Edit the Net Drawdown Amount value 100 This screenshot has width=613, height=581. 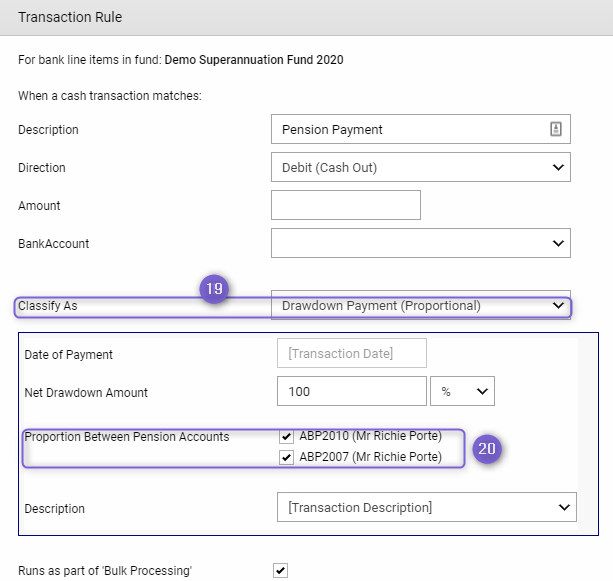coord(352,391)
